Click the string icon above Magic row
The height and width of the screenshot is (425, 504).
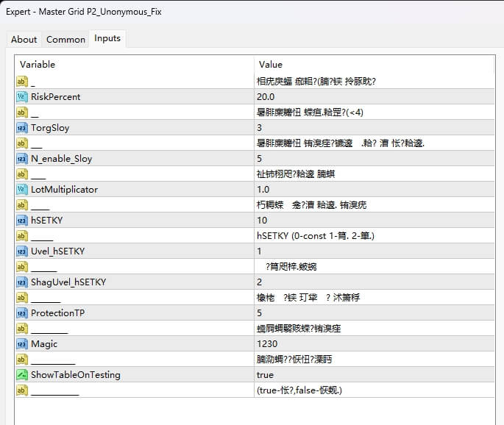(22, 328)
